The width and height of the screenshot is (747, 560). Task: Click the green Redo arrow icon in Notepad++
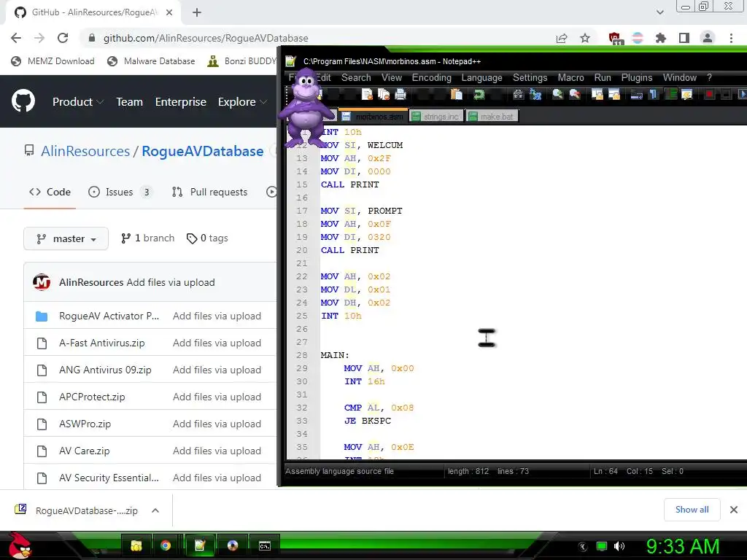click(479, 94)
